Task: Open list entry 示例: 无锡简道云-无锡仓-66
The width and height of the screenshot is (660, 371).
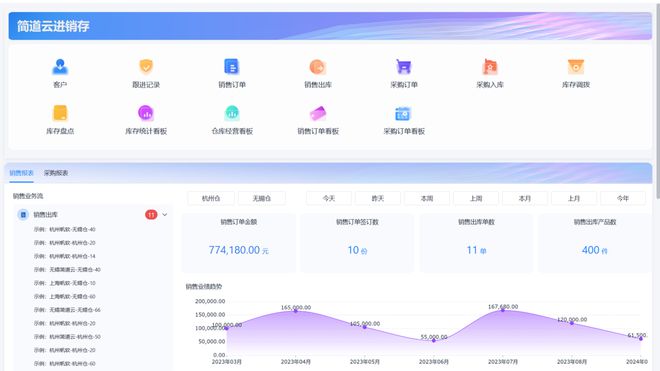Action: click(x=67, y=310)
